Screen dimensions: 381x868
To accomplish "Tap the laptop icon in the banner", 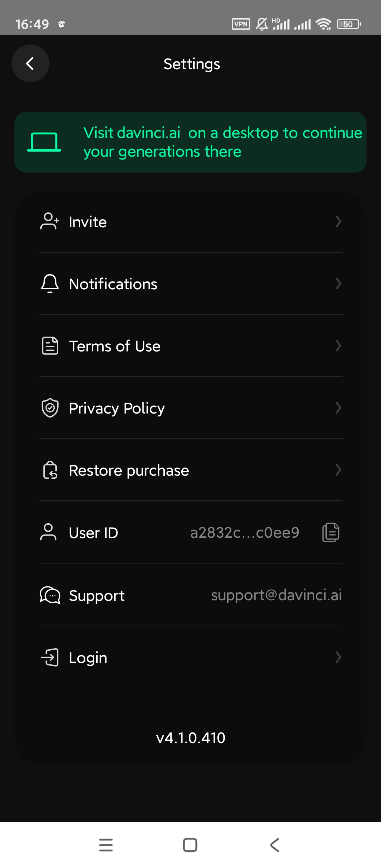I will [44, 142].
